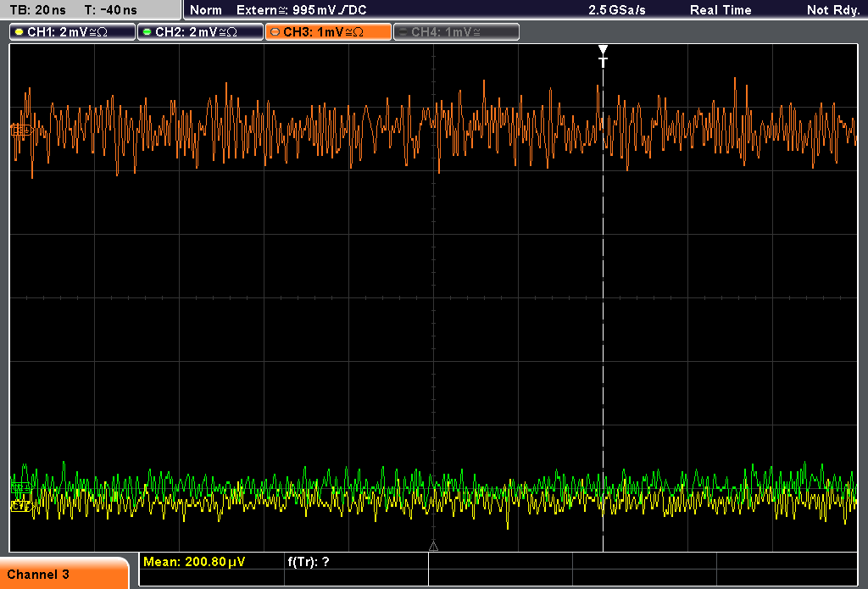Screen dimensions: 868x589
Task: Click the Extern 995 mV trigger source readout
Action: 301,10
